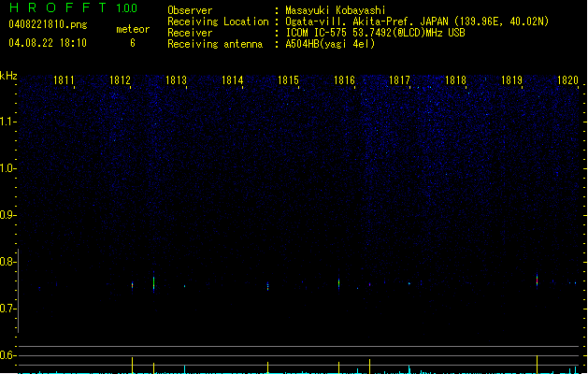Click the 'Receiving antenna' label
The image size is (588, 374).
(x=215, y=44)
